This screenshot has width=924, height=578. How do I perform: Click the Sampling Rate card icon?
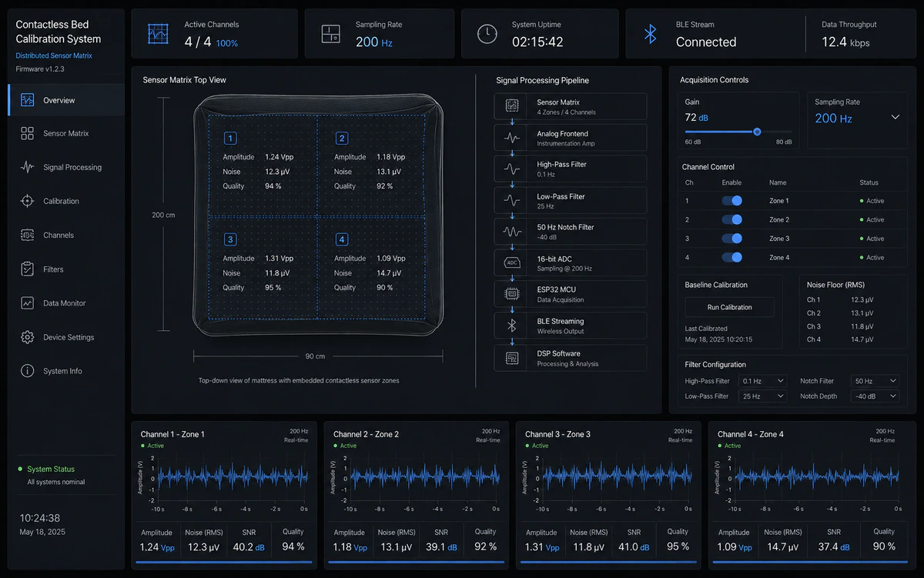[330, 34]
